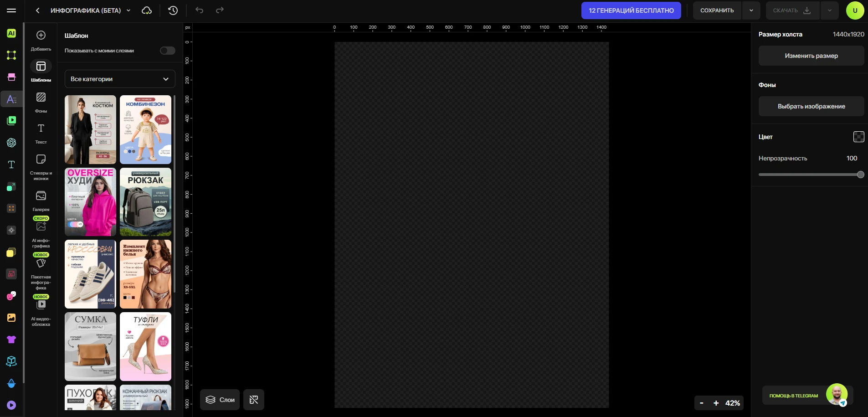Select the Текст tool in sidebar
The width and height of the screenshot is (868, 417).
click(41, 134)
